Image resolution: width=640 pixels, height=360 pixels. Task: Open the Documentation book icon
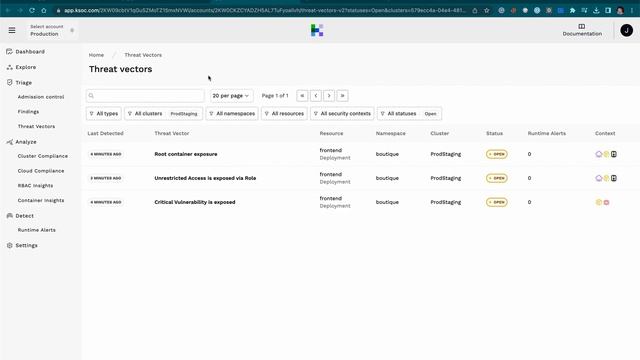click(x=582, y=27)
